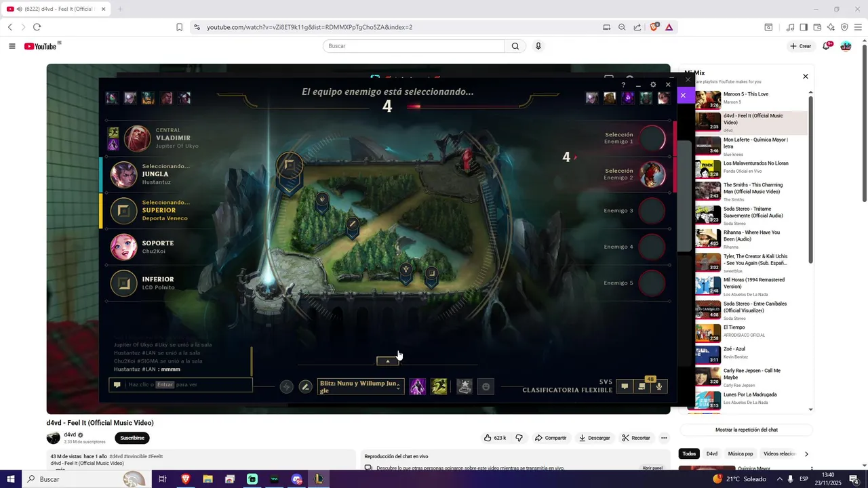Open more video actions ellipsis
The width and height of the screenshot is (868, 488).
coord(664,438)
